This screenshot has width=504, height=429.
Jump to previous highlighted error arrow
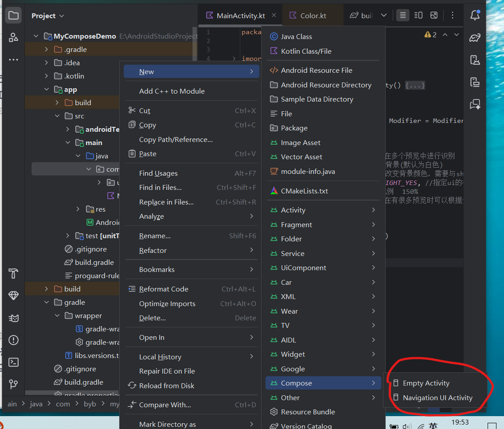pyautogui.click(x=445, y=35)
